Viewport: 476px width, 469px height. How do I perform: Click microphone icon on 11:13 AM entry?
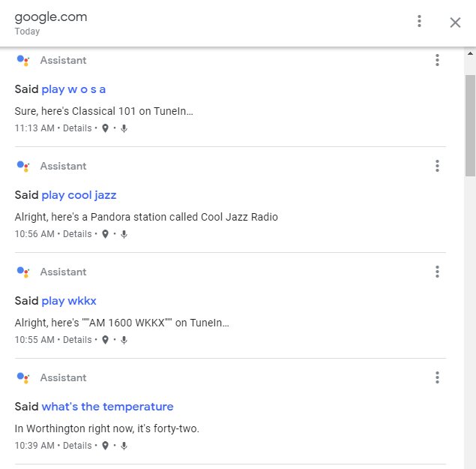[x=124, y=128]
